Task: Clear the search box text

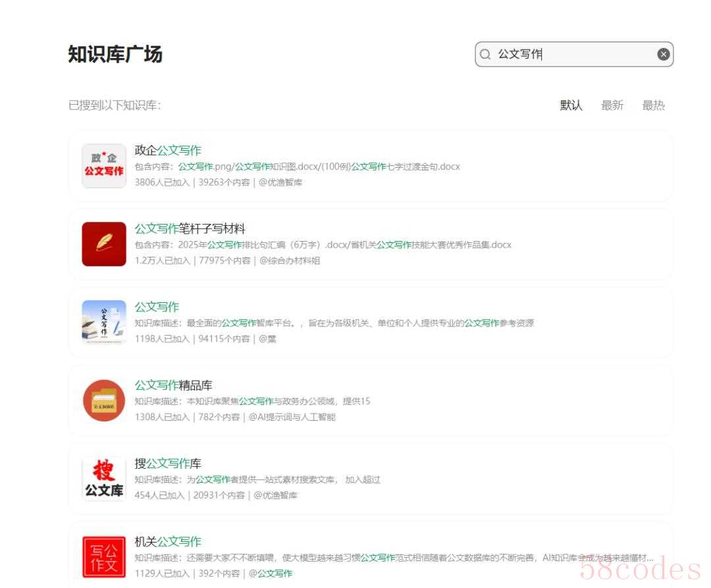Action: tap(663, 55)
